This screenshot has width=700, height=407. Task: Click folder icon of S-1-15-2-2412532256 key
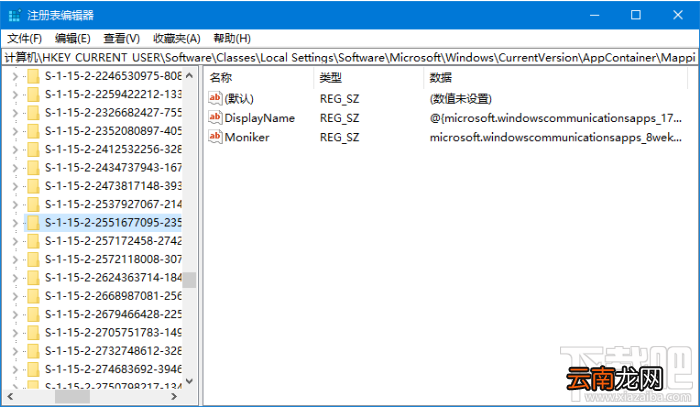click(33, 150)
